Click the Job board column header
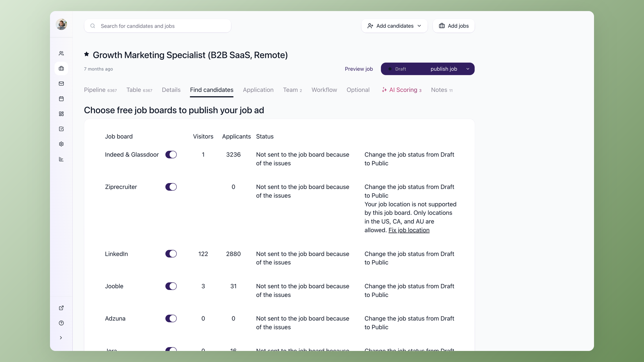Image resolution: width=644 pixels, height=362 pixels. click(x=119, y=136)
